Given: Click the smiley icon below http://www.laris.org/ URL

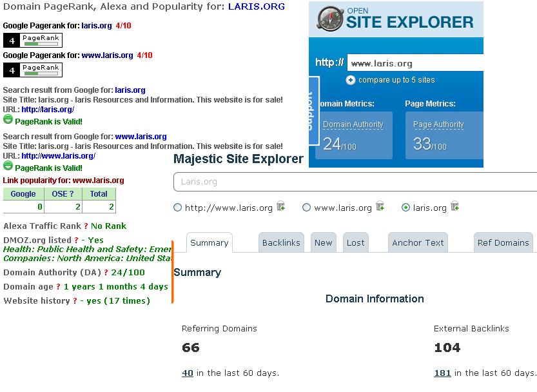Looking at the screenshot, I should click(8, 166).
